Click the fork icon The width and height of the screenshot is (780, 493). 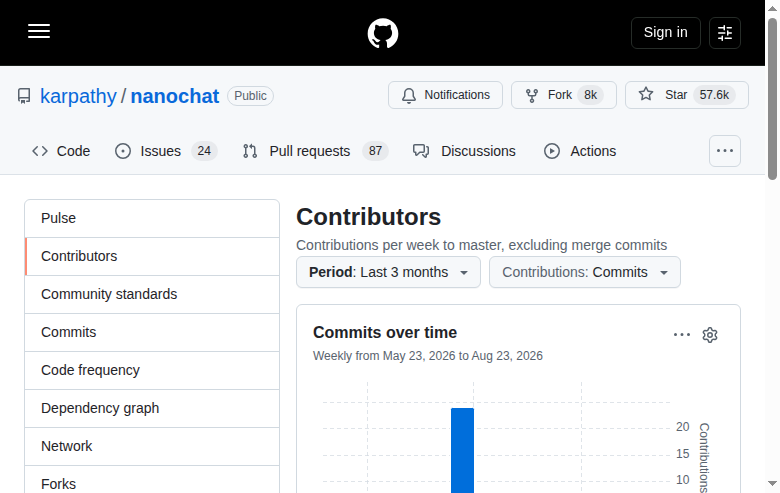[x=532, y=96]
